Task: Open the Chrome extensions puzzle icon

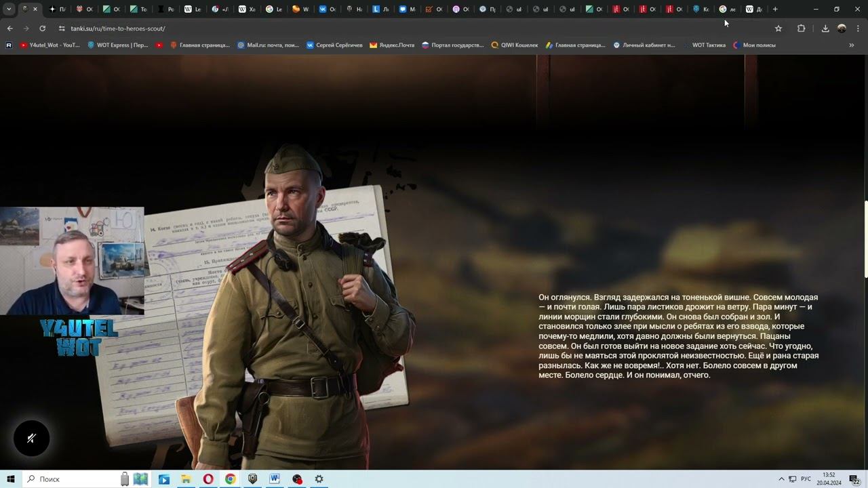Action: tap(801, 28)
